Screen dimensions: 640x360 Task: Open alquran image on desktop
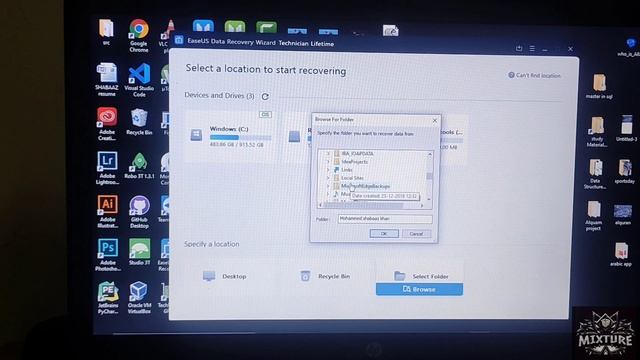coord(623,215)
